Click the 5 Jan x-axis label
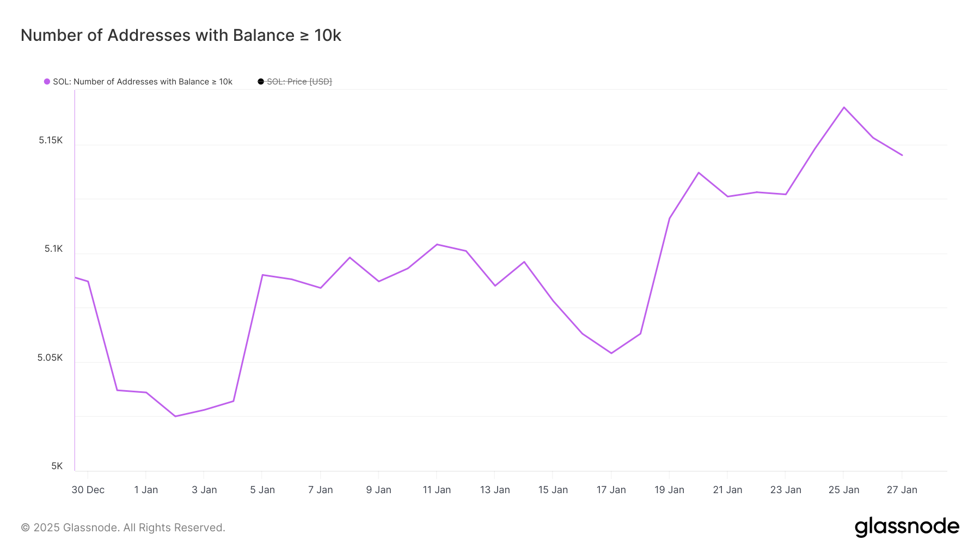The image size is (980, 552). pyautogui.click(x=262, y=490)
